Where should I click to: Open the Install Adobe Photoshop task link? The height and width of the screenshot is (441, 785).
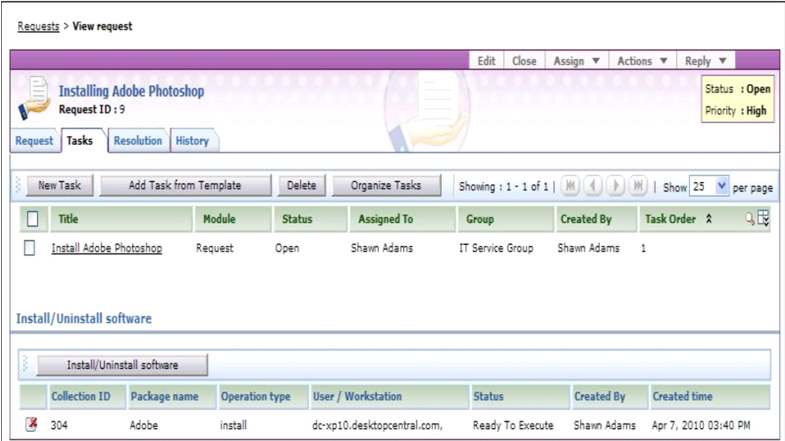pyautogui.click(x=106, y=248)
